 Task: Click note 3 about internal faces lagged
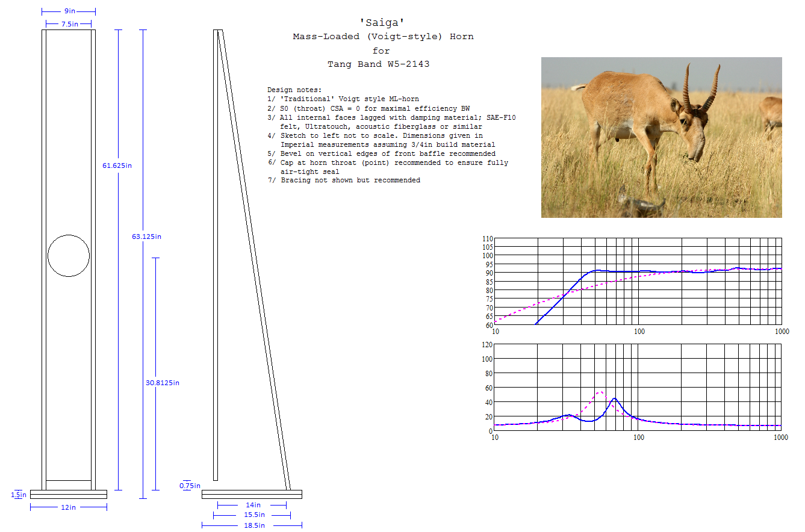tap(391, 122)
